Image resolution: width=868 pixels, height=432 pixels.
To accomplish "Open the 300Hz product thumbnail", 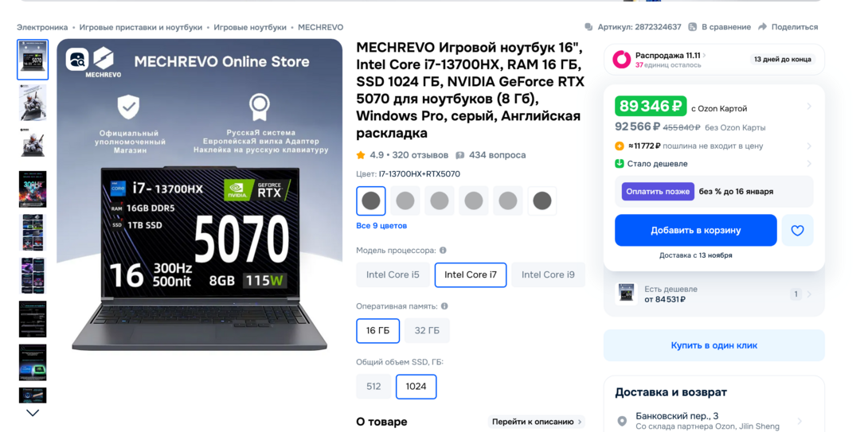I will (33, 189).
